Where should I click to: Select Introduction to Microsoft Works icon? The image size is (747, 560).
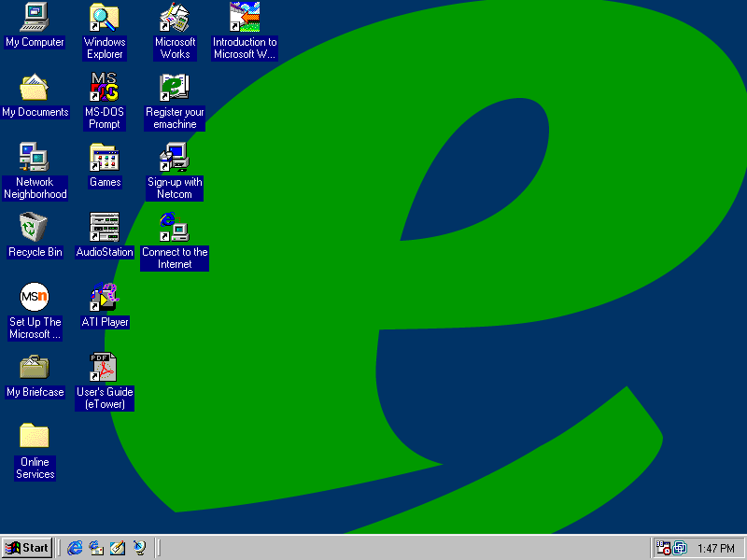[x=245, y=17]
